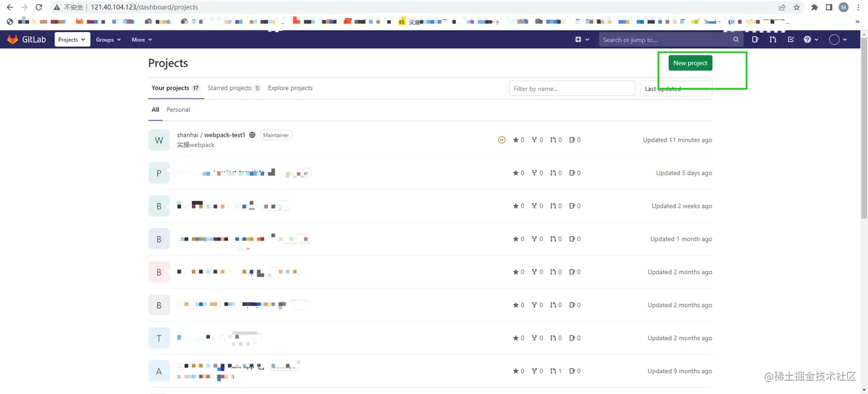Open the Last updated sort dropdown
Image resolution: width=868 pixels, height=394 pixels.
click(x=676, y=88)
